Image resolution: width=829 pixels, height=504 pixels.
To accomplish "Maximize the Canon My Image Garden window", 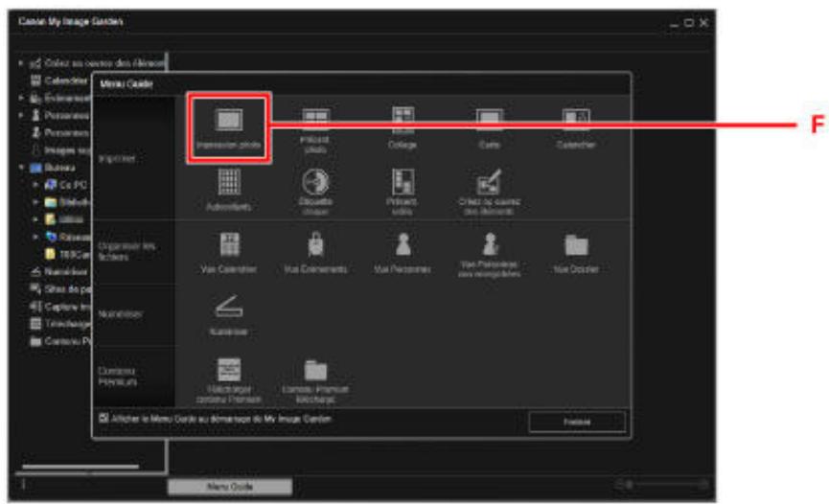I will click(688, 23).
